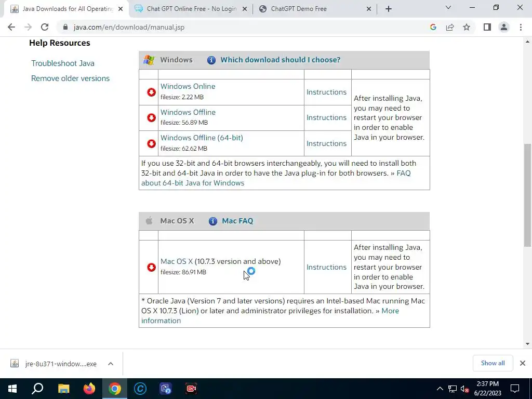Click the info icon beside Mac FAQ
Screen dimensions: 532x399
click(212, 221)
